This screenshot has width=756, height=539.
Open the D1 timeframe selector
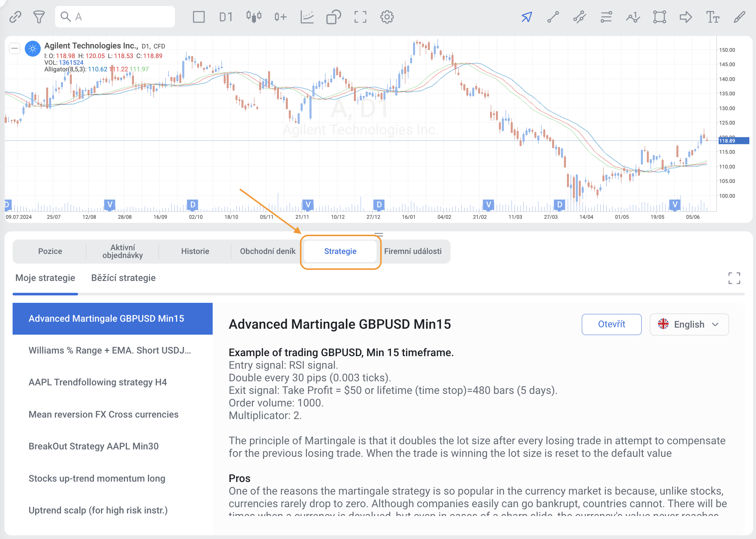pos(226,17)
